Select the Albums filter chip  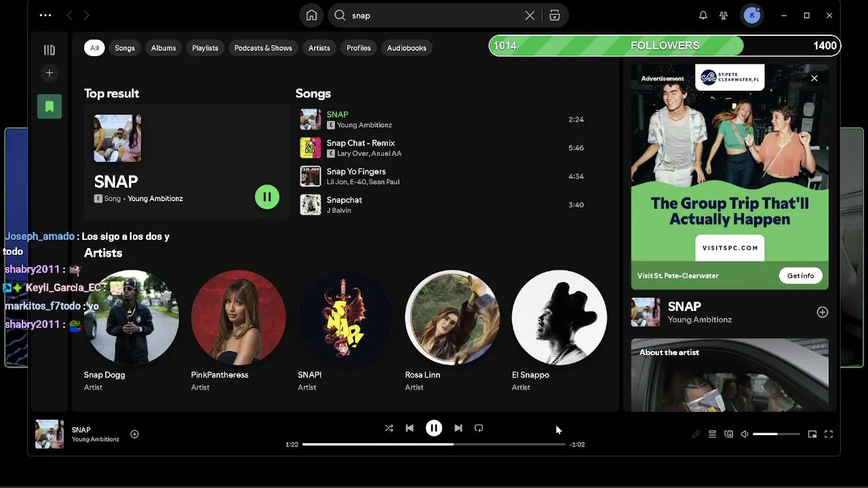click(x=163, y=48)
